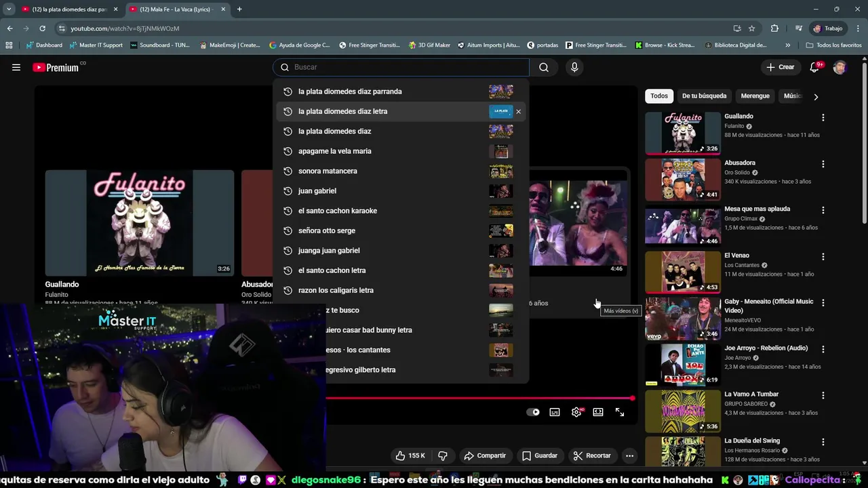
Task: Open options for Joe Arroyo Rebelion video
Action: tap(823, 349)
